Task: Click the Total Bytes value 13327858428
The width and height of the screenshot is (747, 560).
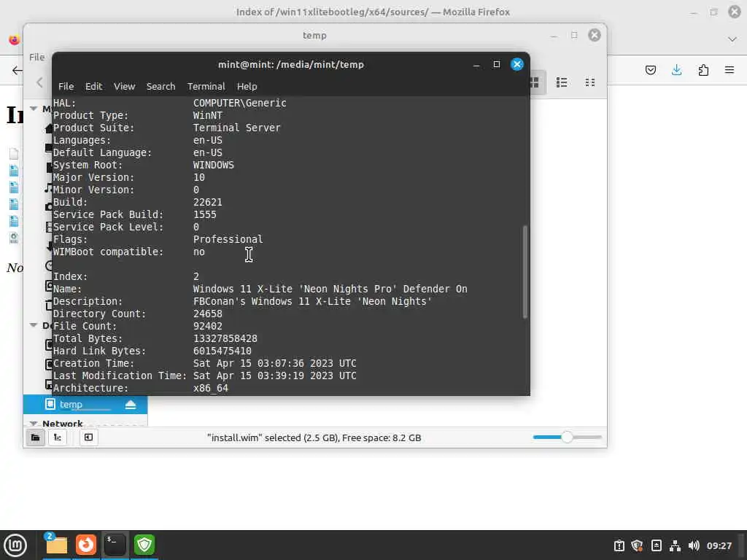Action: pyautogui.click(x=225, y=338)
